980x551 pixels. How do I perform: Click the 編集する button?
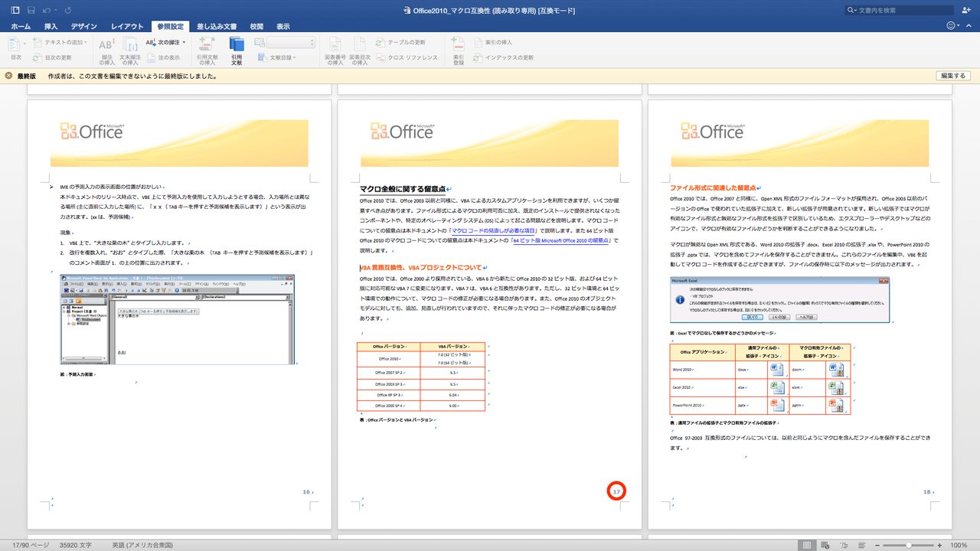pos(954,76)
